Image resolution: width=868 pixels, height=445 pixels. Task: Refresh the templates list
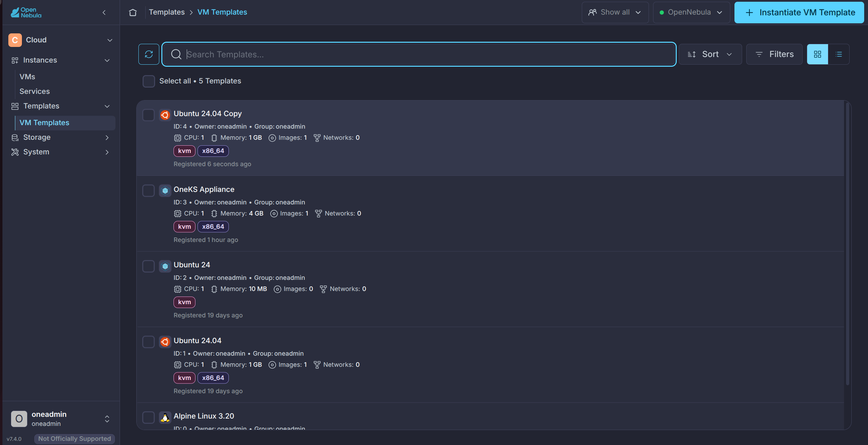[149, 54]
